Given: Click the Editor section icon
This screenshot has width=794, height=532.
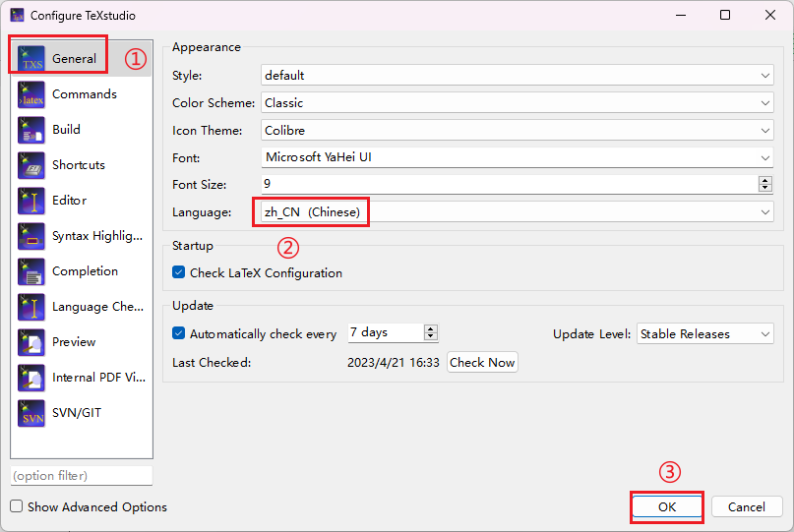Looking at the screenshot, I should [x=31, y=201].
